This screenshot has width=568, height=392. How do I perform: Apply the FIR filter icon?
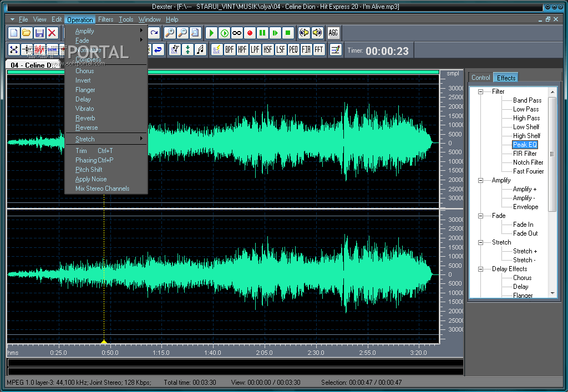[x=306, y=49]
